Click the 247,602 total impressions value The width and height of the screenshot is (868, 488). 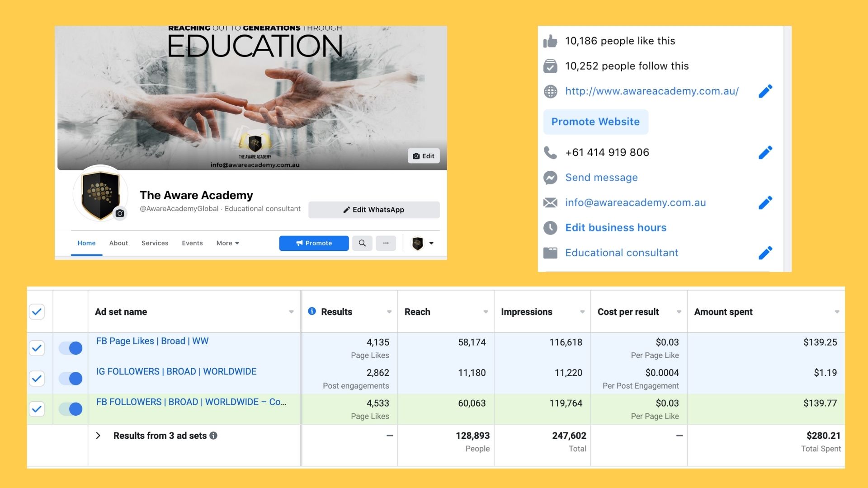click(569, 436)
